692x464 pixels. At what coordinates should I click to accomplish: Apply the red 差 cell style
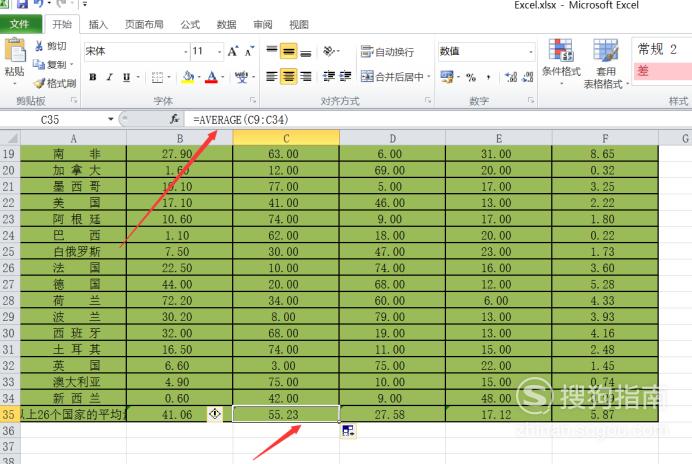tap(662, 71)
